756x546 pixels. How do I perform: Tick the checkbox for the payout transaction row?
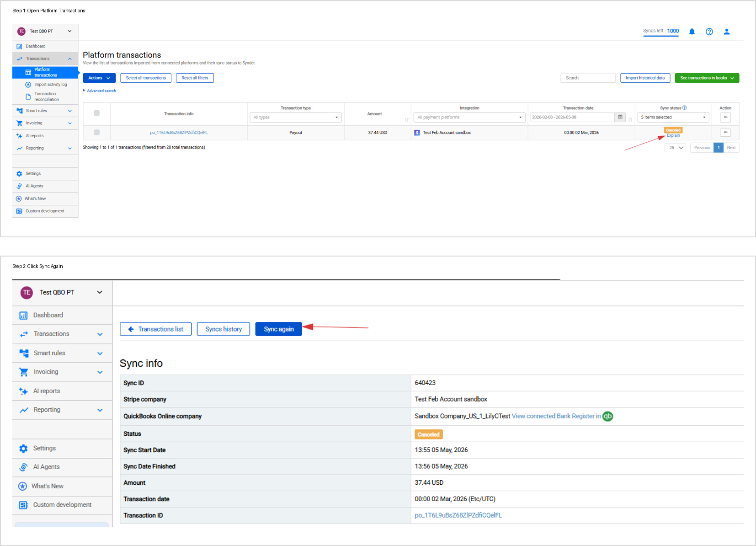[x=96, y=133]
